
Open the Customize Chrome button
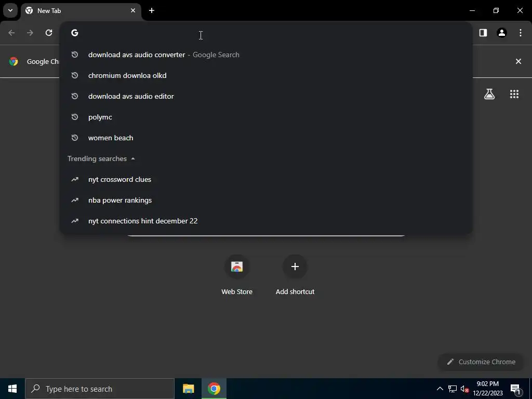pos(481,362)
